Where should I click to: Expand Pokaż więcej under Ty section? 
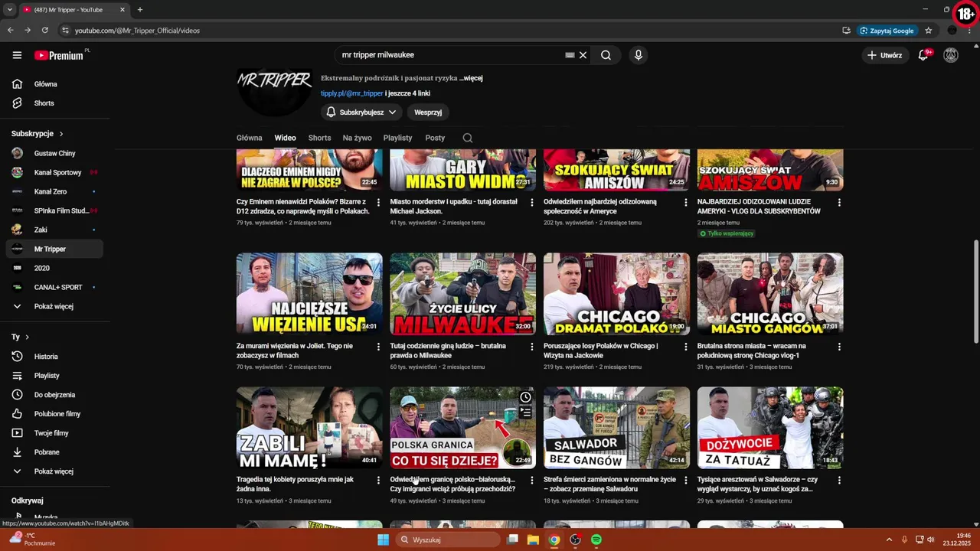[54, 471]
